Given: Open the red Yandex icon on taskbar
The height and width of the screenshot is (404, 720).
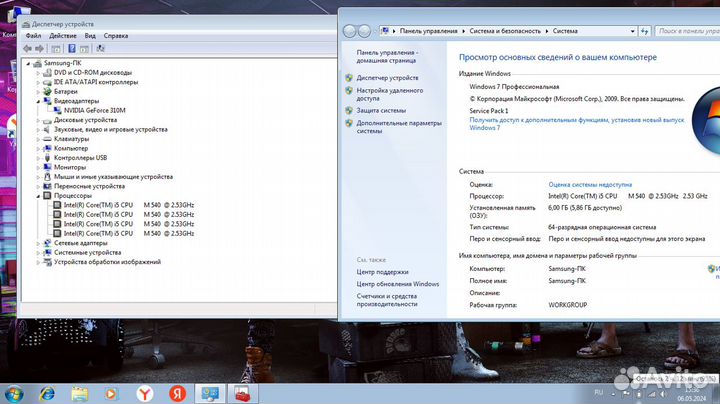Looking at the screenshot, I should (x=177, y=394).
